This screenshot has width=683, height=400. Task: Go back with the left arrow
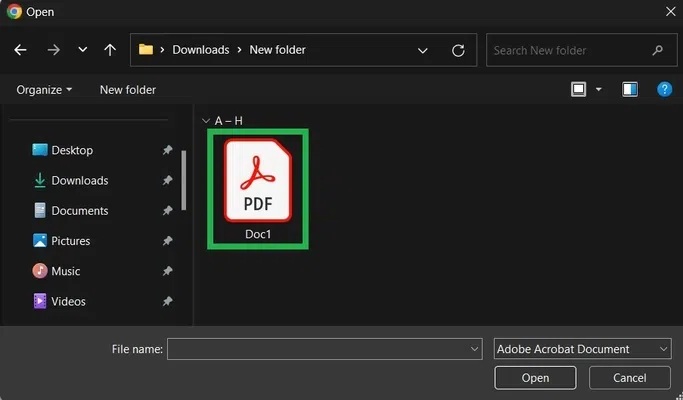coord(20,50)
